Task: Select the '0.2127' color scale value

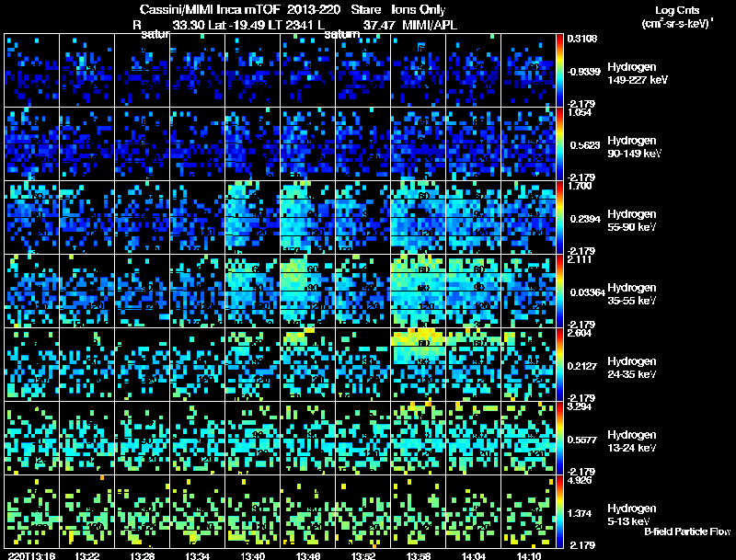Action: coord(584,366)
